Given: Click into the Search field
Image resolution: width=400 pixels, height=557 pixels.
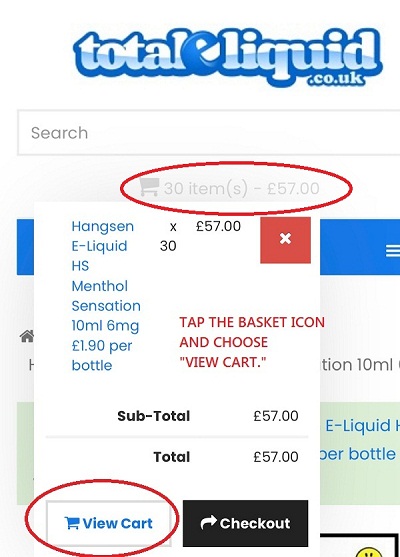Looking at the screenshot, I should tap(209, 133).
